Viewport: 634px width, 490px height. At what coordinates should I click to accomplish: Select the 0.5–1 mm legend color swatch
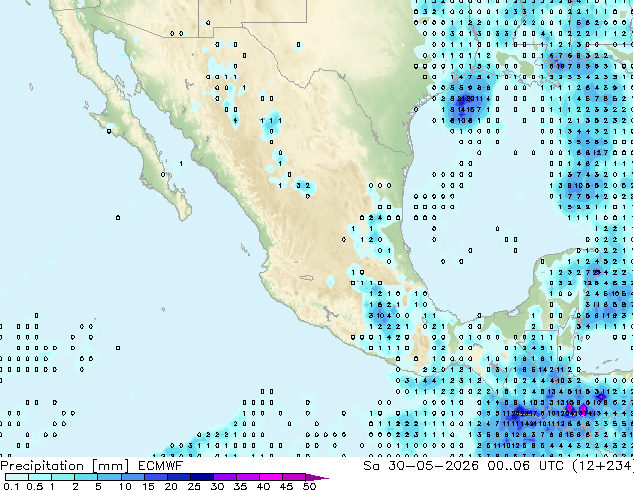(40, 477)
